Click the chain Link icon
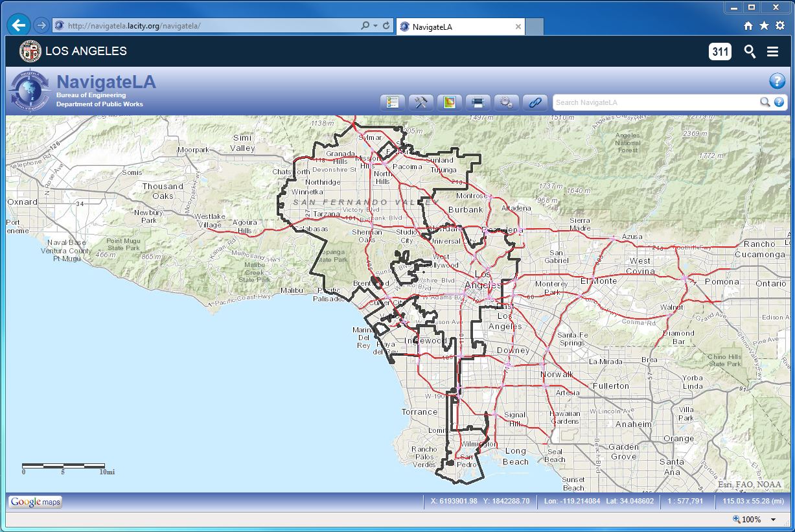Image resolution: width=795 pixels, height=532 pixels. coord(535,102)
